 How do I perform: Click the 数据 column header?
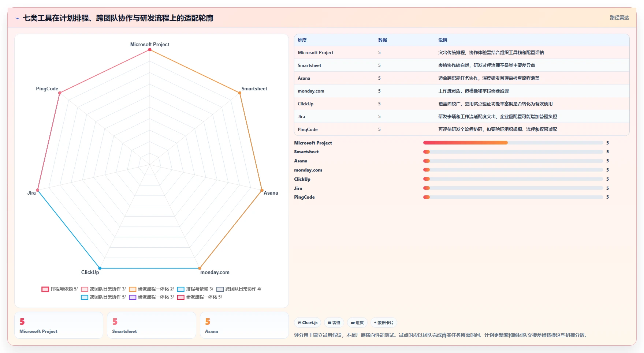point(383,40)
